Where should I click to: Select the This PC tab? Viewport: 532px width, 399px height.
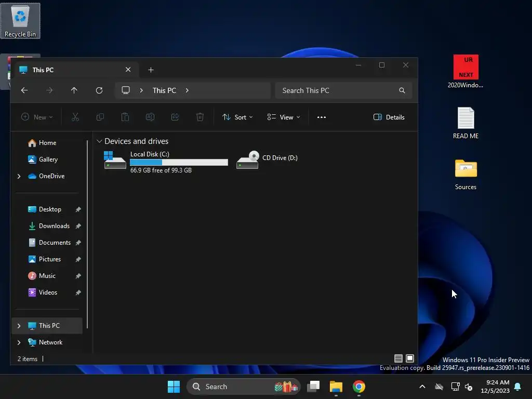pyautogui.click(x=75, y=70)
